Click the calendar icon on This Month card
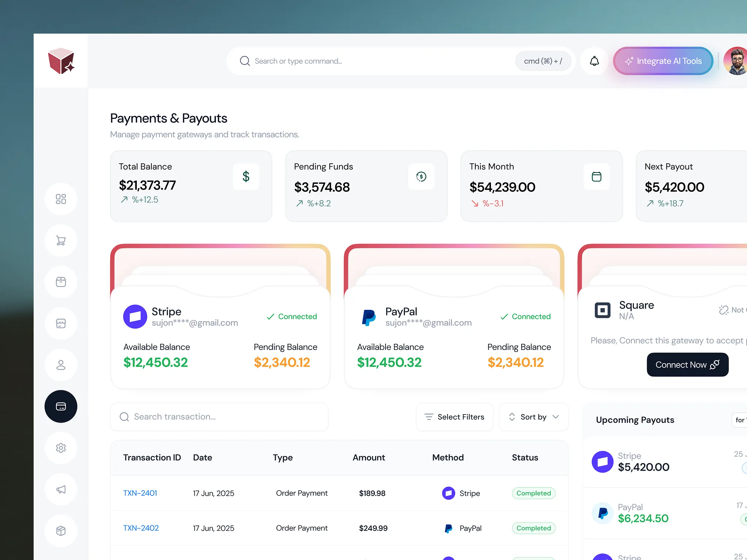The height and width of the screenshot is (560, 747). (596, 177)
